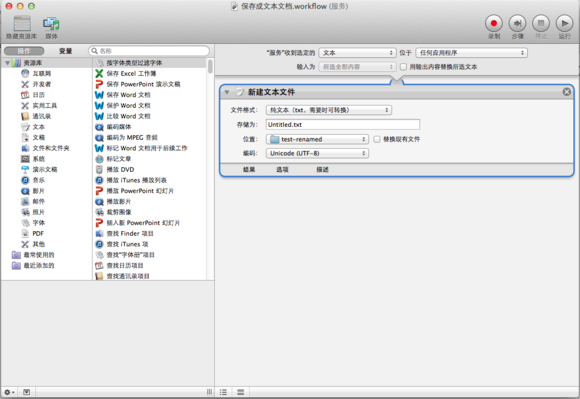Choose the 比较 Word 文档 action
Viewport: 580px width, 399px height.
[123, 116]
